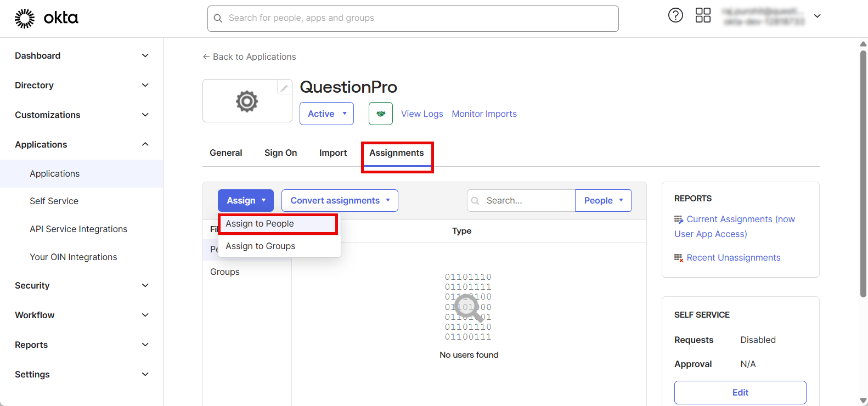Expand the Dashboard sidebar section
Image resolution: width=868 pixels, height=406 pixels.
[145, 55]
